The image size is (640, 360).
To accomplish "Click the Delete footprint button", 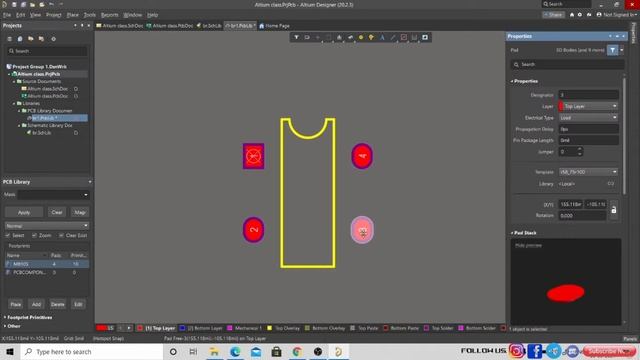I will (58, 304).
